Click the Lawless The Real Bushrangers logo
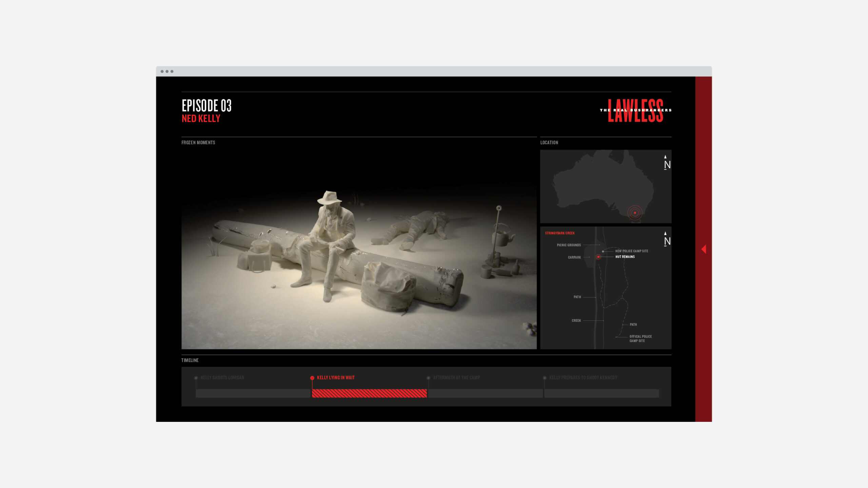868x488 pixels. 635,111
